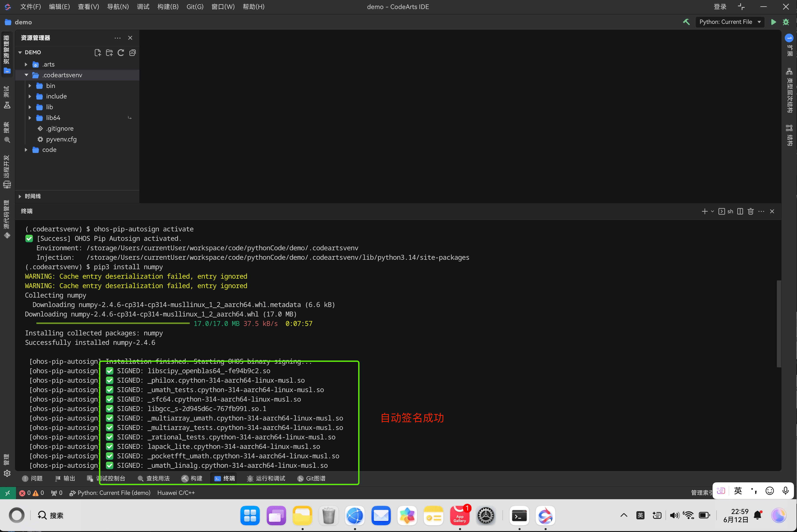
Task: Expand the code folder
Action: coord(26,150)
